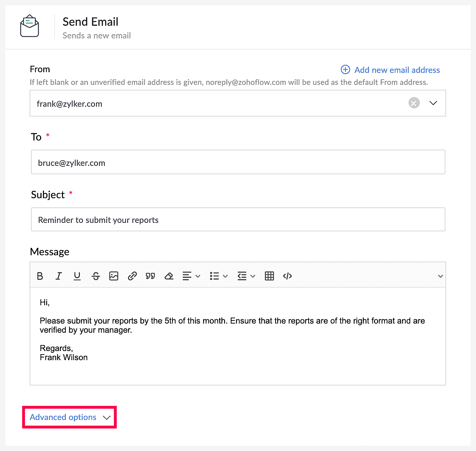
Task: Apply strikethrough formatting
Action: (96, 276)
